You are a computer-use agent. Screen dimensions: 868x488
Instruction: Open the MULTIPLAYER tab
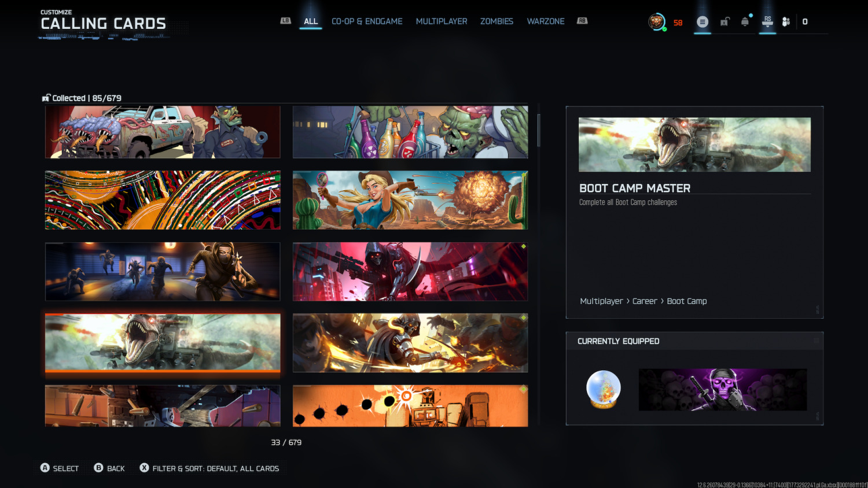point(442,21)
